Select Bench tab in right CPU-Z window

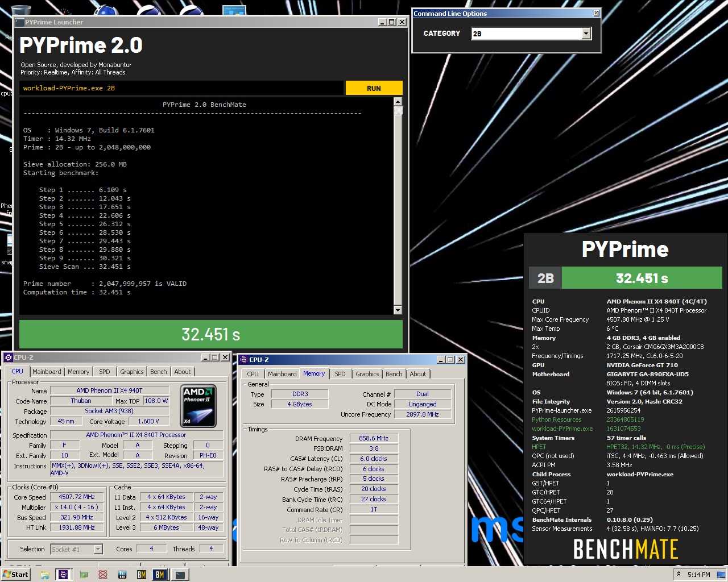[394, 374]
